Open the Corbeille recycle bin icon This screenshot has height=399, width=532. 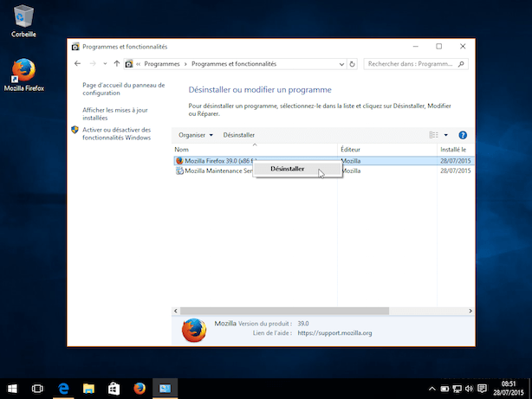(23, 21)
